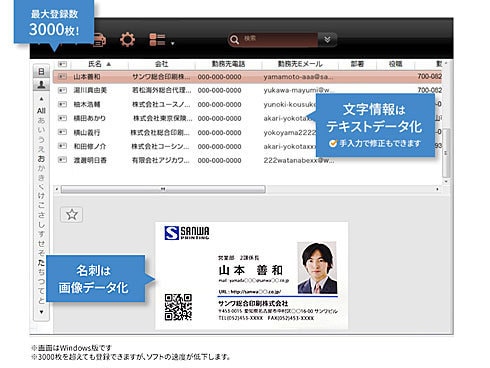Click the portrait photo on the card
The image size is (490, 368).
click(317, 268)
